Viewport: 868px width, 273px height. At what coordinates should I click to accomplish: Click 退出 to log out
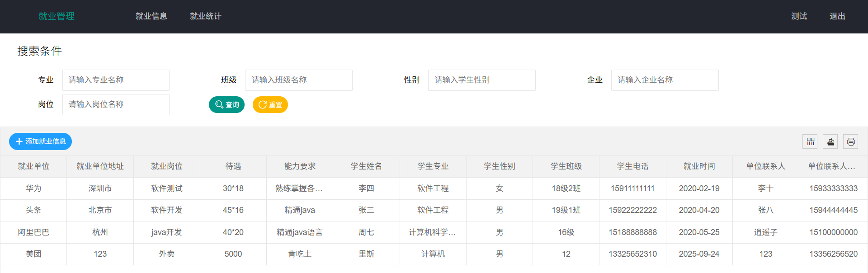(837, 16)
